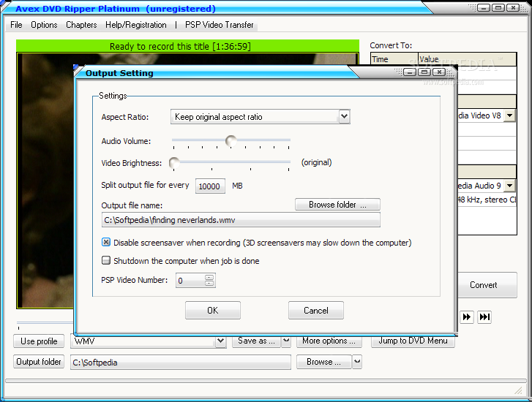Click the C:\Softpedia output folder field
This screenshot has height=402, width=532.
click(x=181, y=362)
